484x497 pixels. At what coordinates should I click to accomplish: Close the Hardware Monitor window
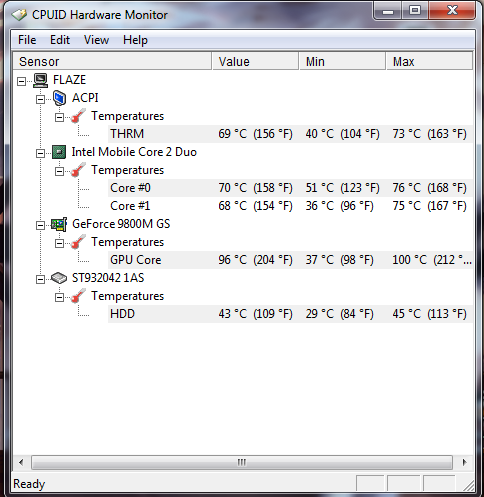click(452, 10)
